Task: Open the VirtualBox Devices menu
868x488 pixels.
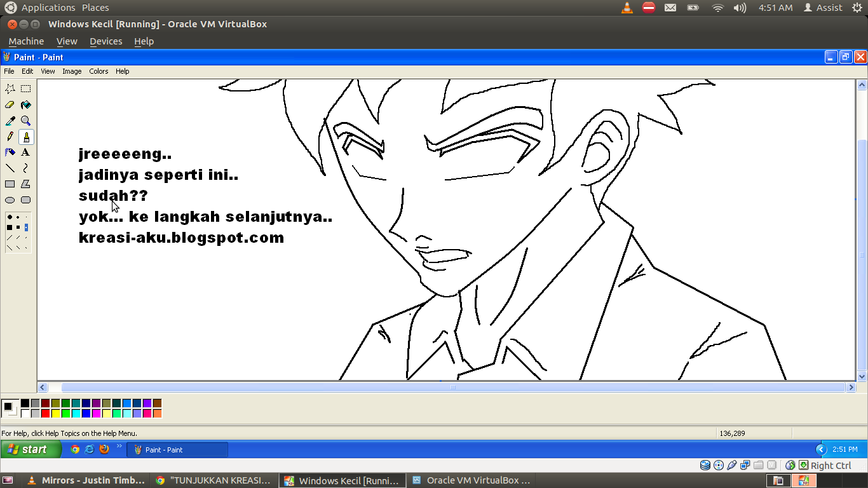Action: 105,41
